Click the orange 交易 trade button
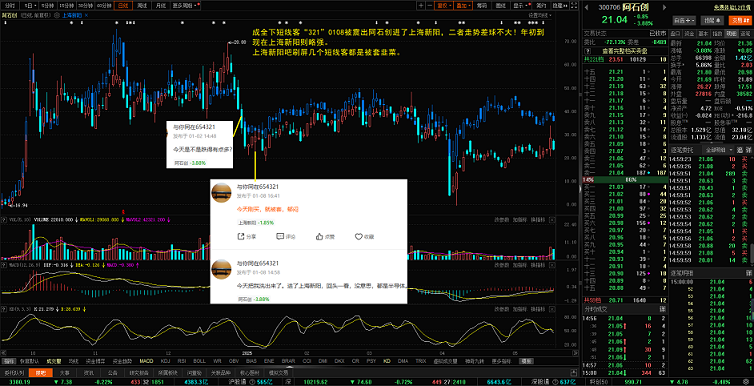 (x=740, y=20)
